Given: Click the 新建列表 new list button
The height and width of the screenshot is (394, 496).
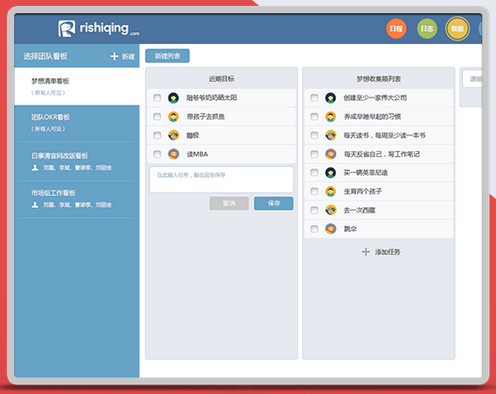Looking at the screenshot, I should (167, 56).
